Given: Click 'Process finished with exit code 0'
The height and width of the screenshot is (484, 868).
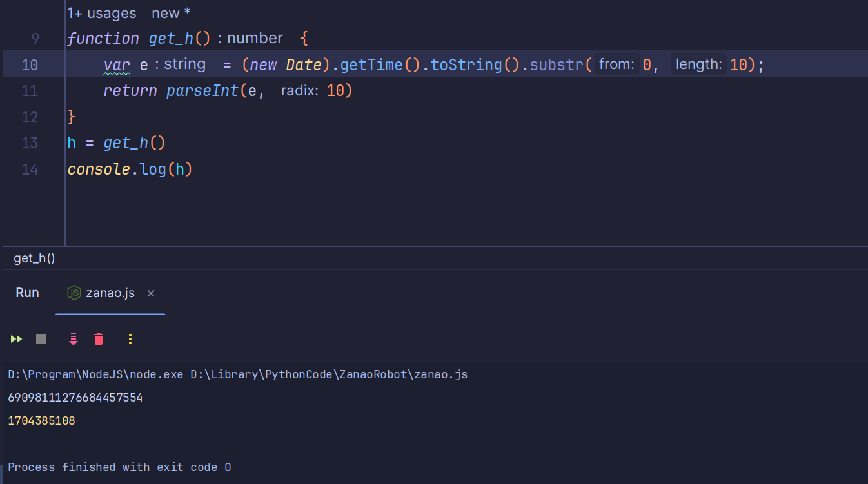Looking at the screenshot, I should (x=119, y=467).
